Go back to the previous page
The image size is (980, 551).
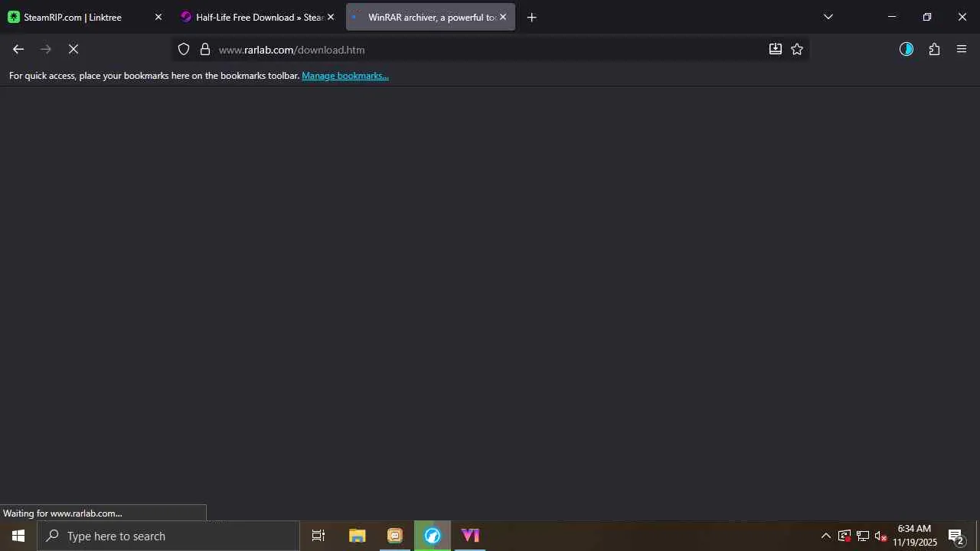pyautogui.click(x=18, y=49)
